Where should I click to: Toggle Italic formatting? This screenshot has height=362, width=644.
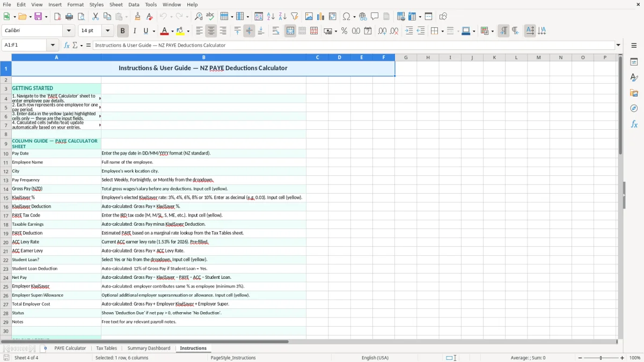pos(134,31)
